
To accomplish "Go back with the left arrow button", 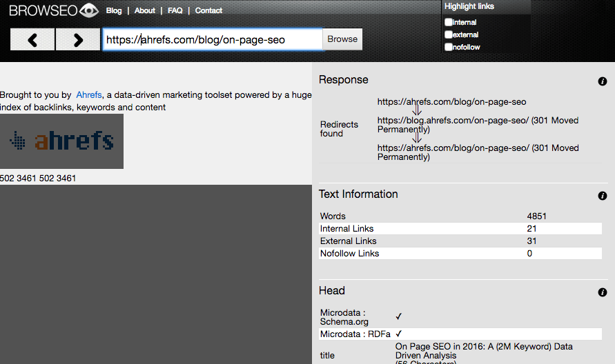I will click(32, 40).
